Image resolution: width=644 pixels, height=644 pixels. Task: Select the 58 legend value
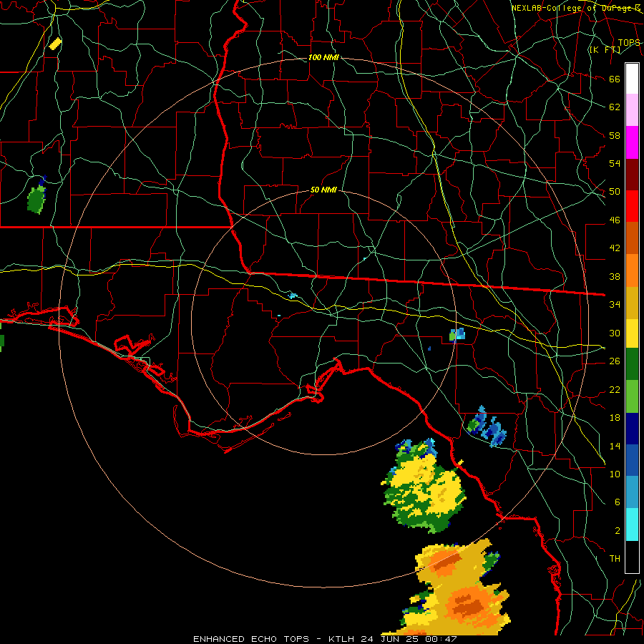[615, 135]
